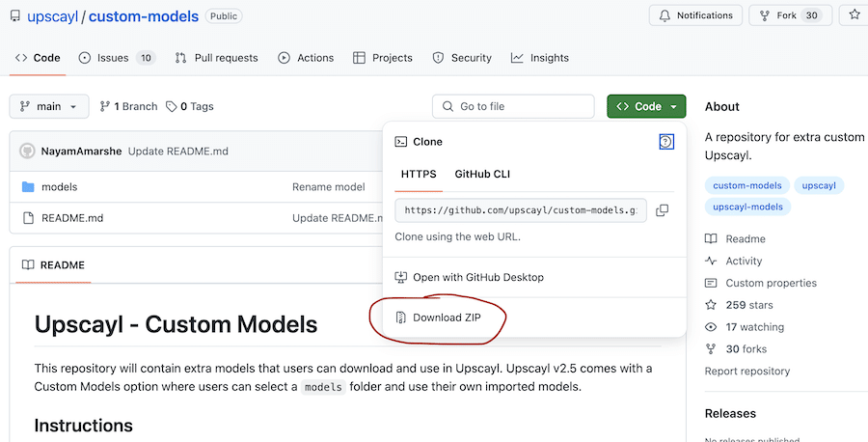Click Report repository
The width and height of the screenshot is (868, 442).
point(747,372)
